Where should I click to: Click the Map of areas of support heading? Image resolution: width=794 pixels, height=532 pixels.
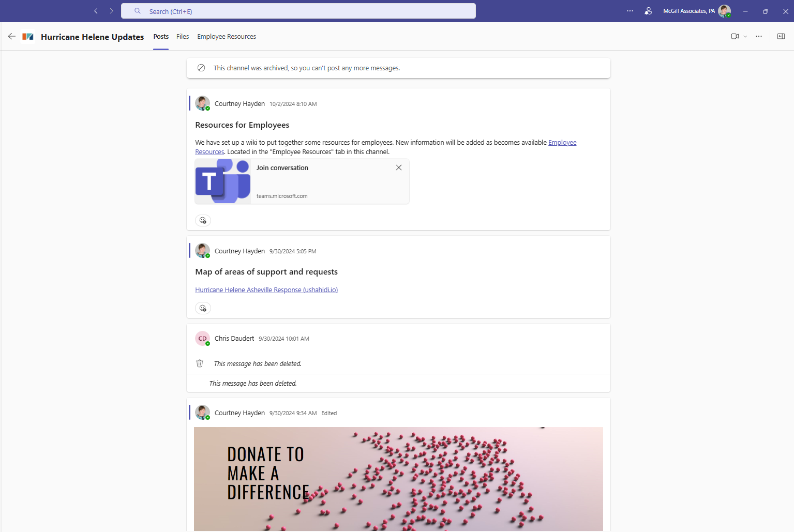point(266,272)
